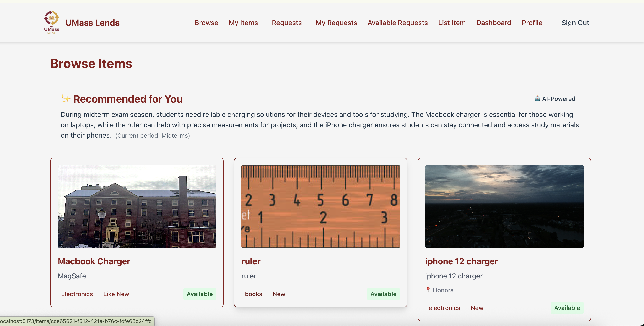Click the Available badge on ruler card
Viewport: 644px width, 326px height.
pos(383,294)
